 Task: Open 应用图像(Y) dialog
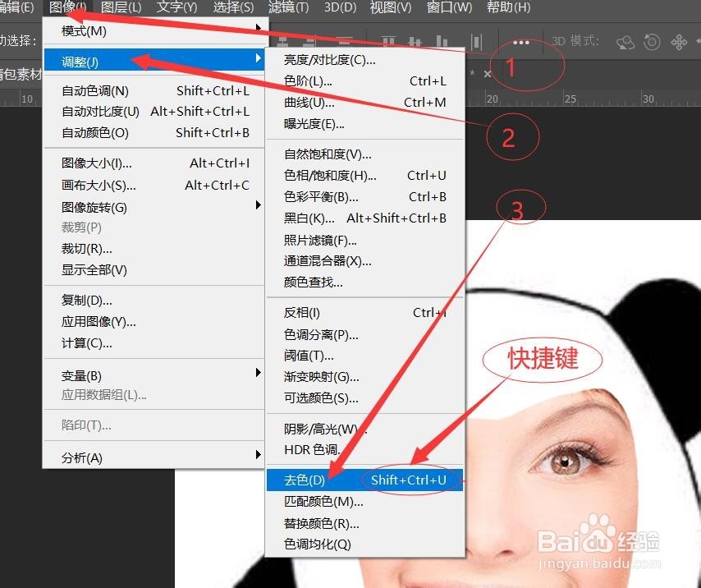tap(154, 321)
